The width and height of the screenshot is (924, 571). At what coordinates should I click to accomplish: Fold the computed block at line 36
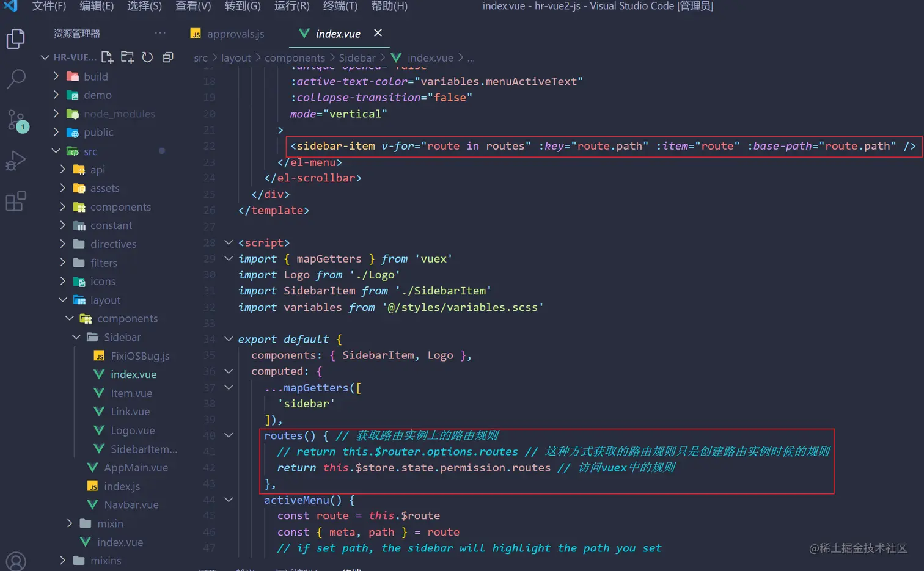229,371
